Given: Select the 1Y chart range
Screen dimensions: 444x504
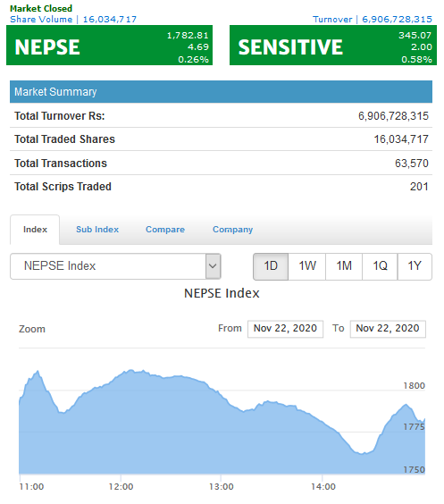Looking at the screenshot, I should [x=415, y=266].
